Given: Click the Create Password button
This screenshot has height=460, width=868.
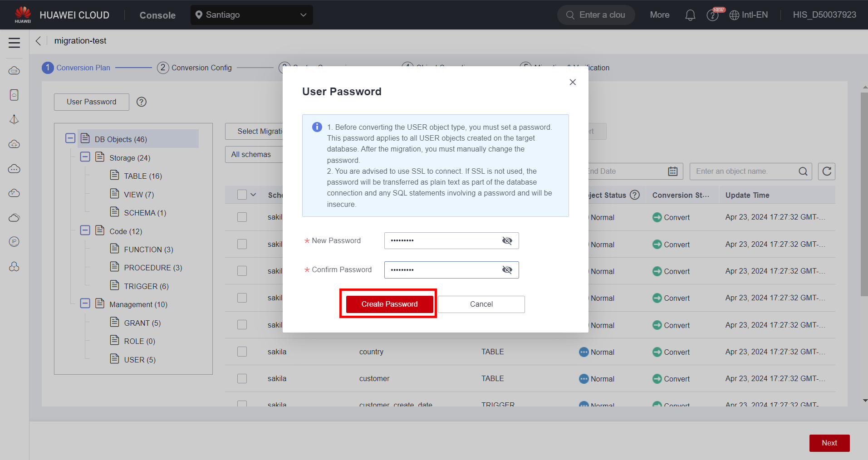Looking at the screenshot, I should point(389,304).
